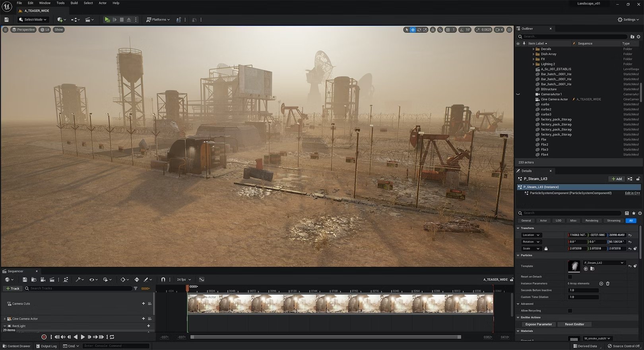This screenshot has width=644, height=350.
Task: Click the Expose Parameter button
Action: click(539, 325)
